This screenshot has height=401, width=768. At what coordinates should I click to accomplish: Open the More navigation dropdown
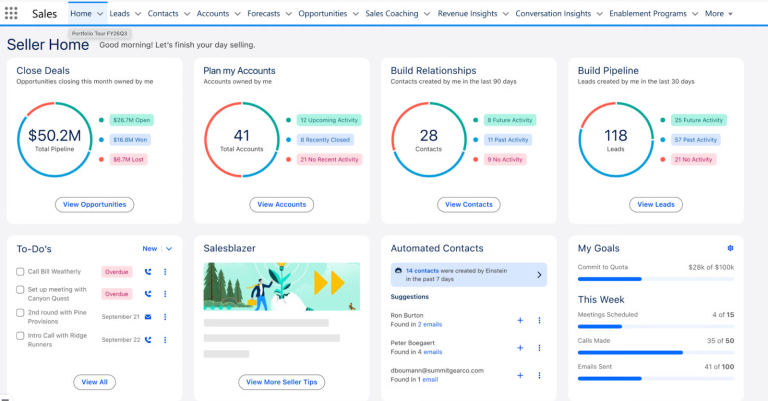click(719, 14)
